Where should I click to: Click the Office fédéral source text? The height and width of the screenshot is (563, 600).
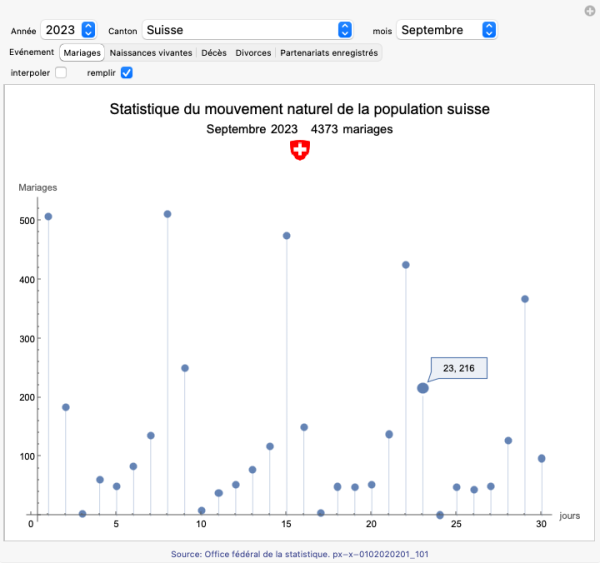pyautogui.click(x=300, y=553)
